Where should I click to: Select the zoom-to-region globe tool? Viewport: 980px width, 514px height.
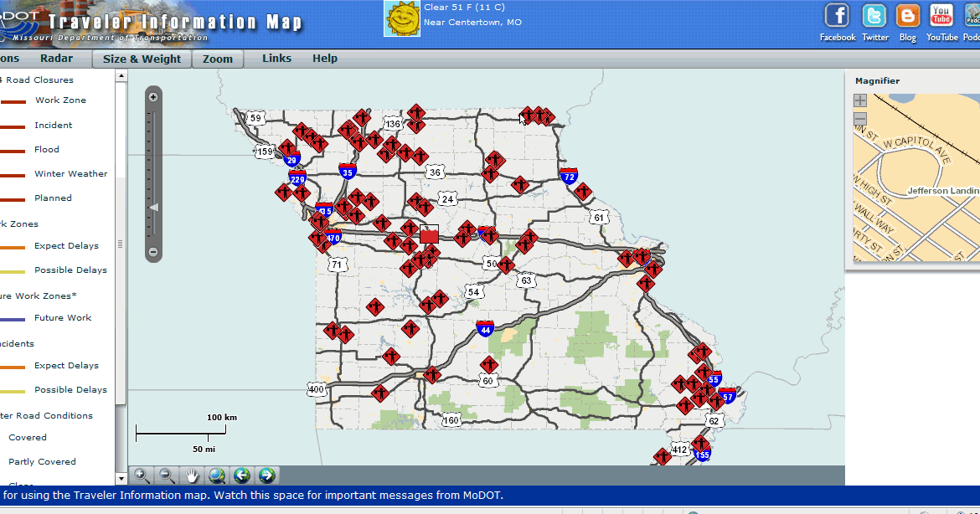(x=217, y=475)
